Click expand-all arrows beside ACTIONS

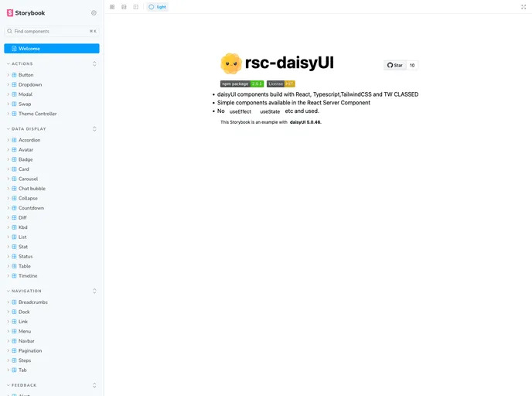[94, 63]
